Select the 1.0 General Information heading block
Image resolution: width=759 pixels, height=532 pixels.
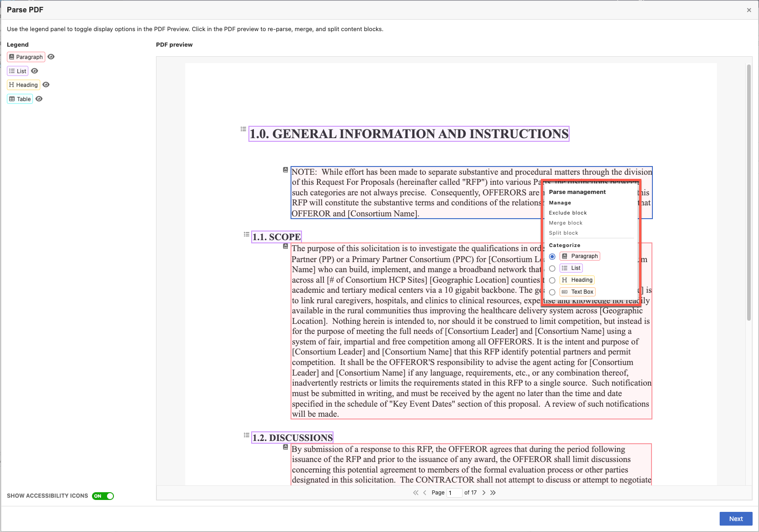coord(409,134)
